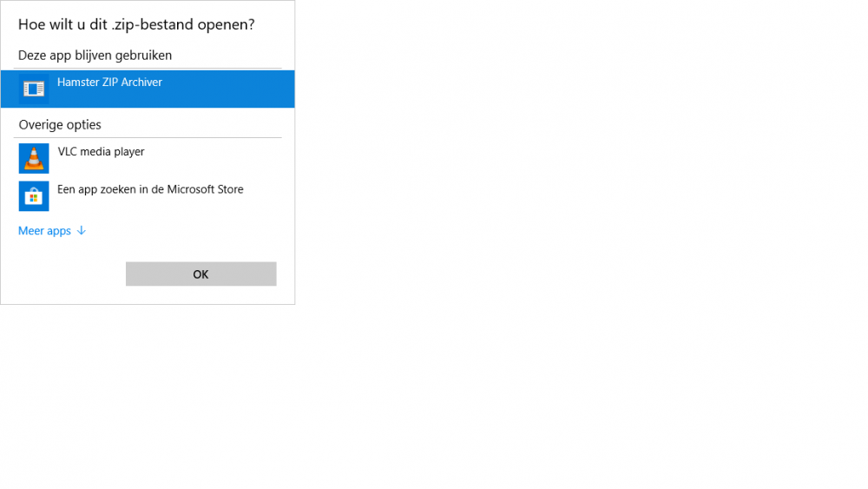Click the 'Deze app blijven gebruiken' heading
Viewport: 868px width, 489px height.
click(95, 56)
